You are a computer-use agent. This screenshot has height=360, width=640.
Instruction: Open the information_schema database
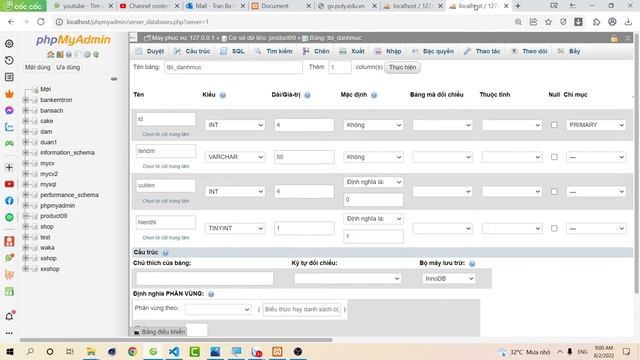(x=67, y=153)
